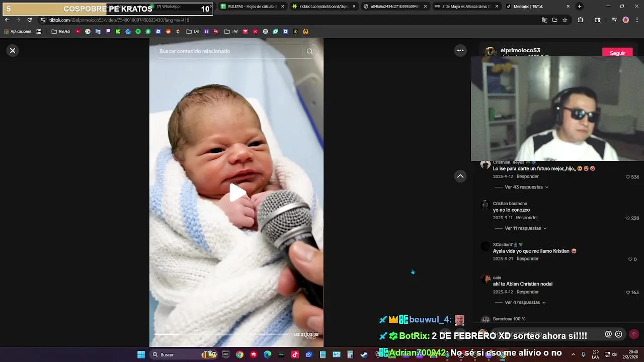Open Microsoft Edge in taskbar
This screenshot has width=644, height=362.
click(267, 354)
